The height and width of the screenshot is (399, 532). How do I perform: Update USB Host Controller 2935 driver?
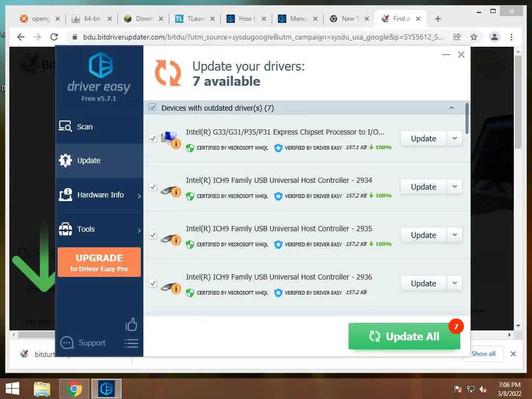click(x=423, y=235)
